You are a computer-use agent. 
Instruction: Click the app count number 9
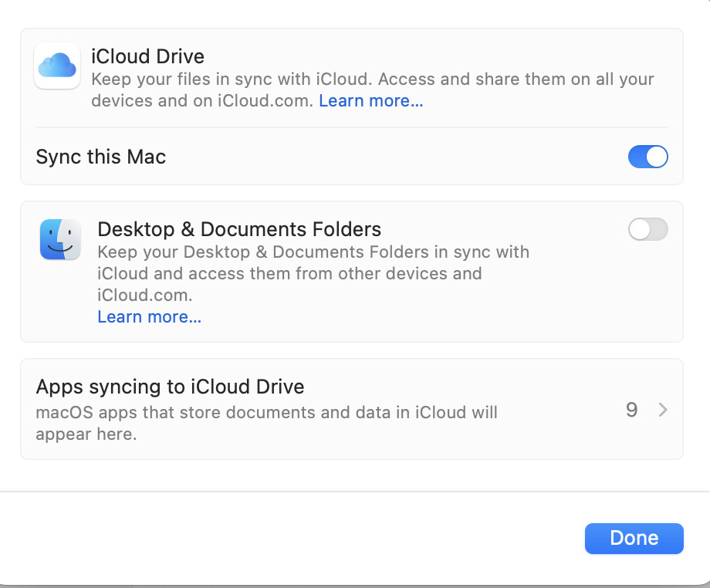point(631,410)
